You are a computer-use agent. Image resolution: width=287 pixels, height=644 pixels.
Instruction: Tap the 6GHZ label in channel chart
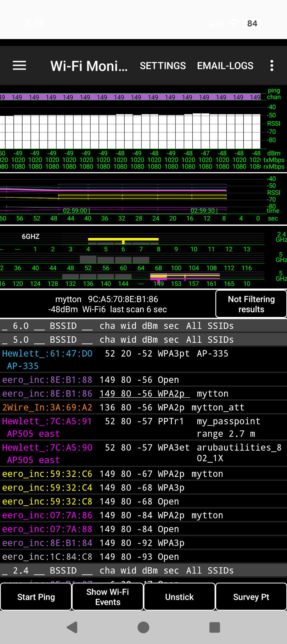click(31, 236)
